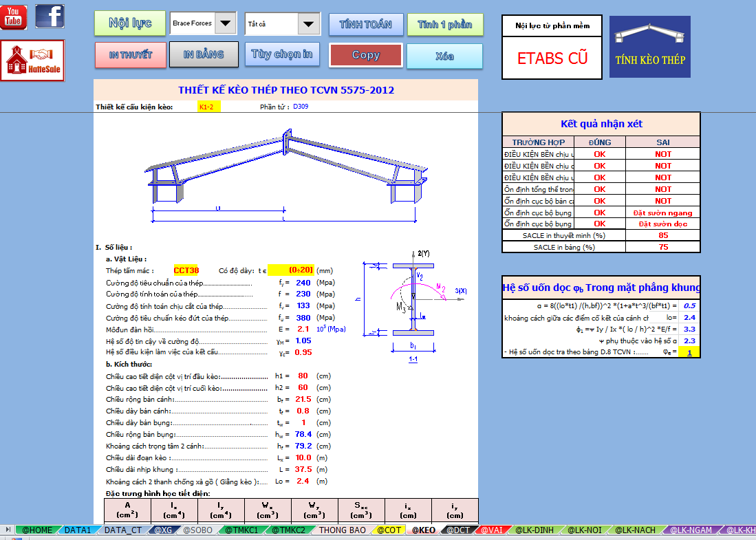
Task: Select the γM value 1.05 cell
Action: coord(303,341)
